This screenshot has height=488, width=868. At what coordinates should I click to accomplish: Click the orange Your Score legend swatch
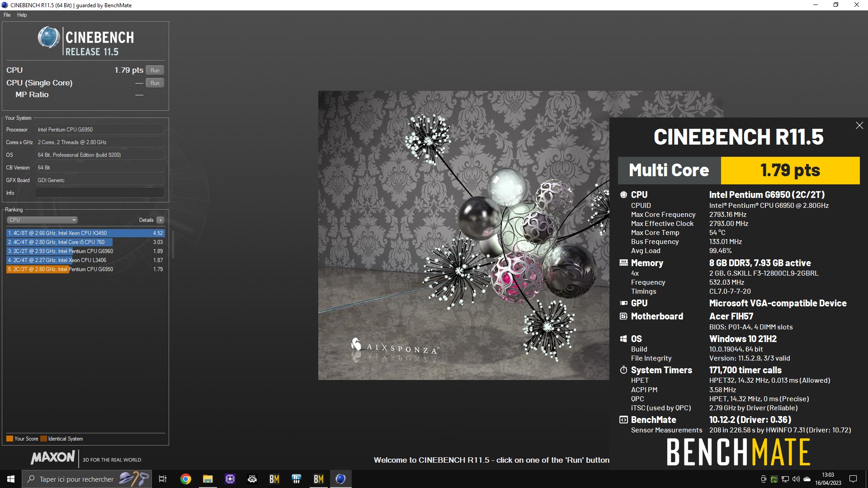[9, 439]
